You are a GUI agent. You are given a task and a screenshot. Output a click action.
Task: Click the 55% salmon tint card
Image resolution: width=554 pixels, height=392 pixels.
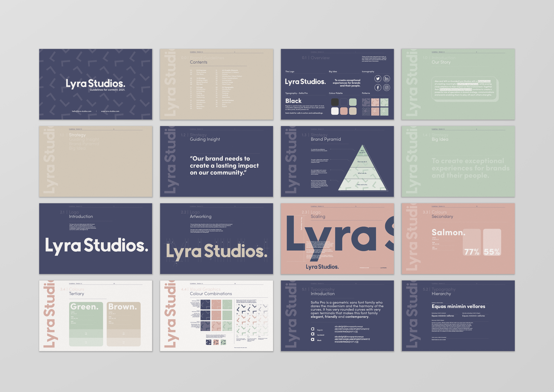point(492,242)
